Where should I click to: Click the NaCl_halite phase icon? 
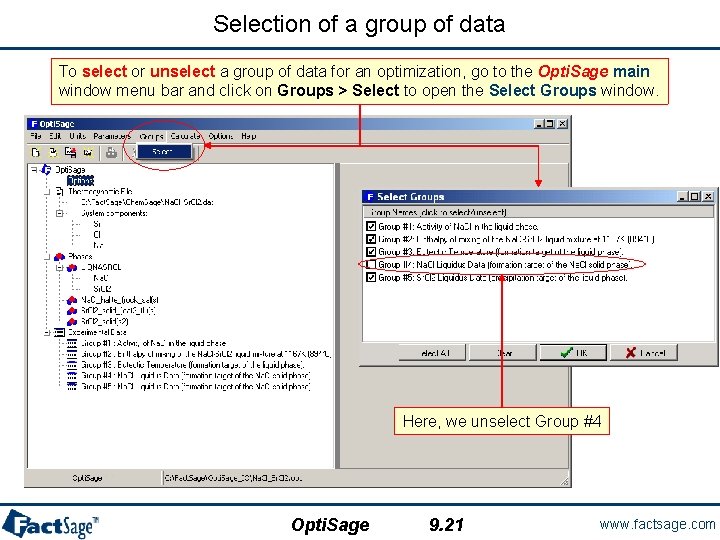72,300
